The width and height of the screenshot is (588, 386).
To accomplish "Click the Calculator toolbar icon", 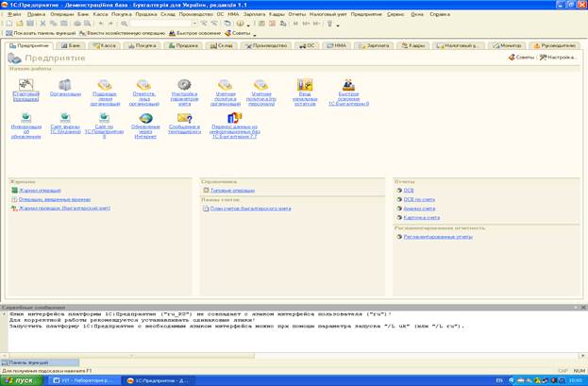I will tap(261, 24).
